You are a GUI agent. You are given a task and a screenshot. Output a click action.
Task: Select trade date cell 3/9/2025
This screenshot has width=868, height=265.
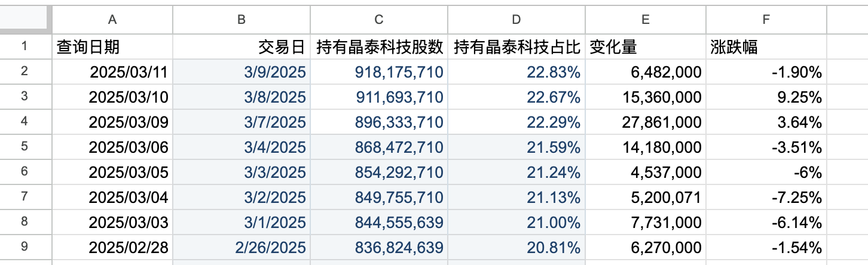pos(241,72)
